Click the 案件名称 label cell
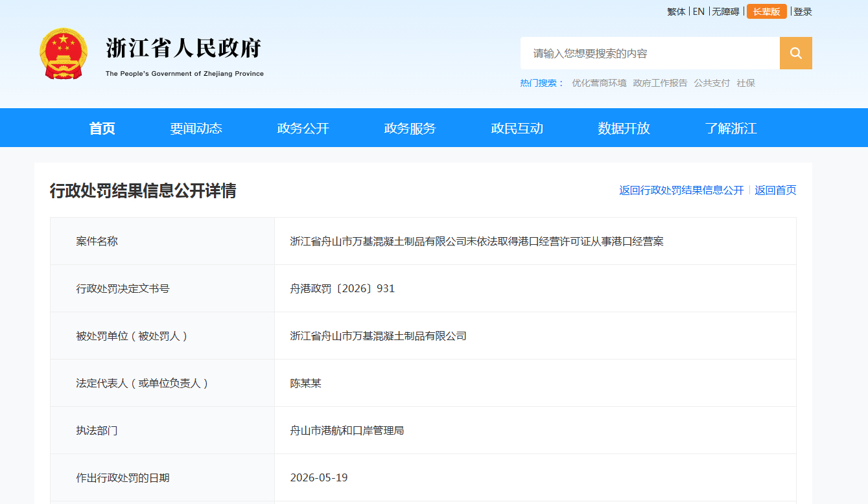868x504 pixels. point(162,241)
